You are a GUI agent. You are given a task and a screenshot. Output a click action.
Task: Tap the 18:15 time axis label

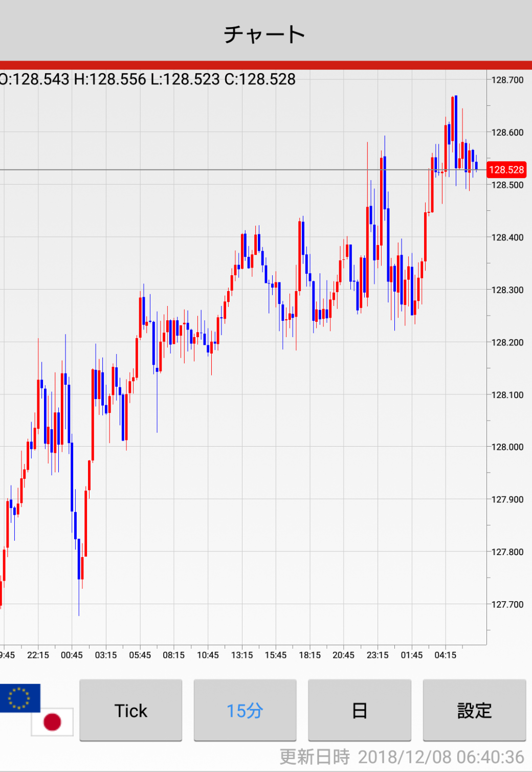[309, 655]
